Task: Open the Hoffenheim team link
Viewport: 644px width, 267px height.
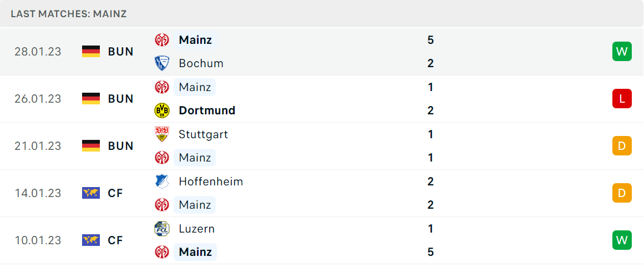Action: coord(211,182)
